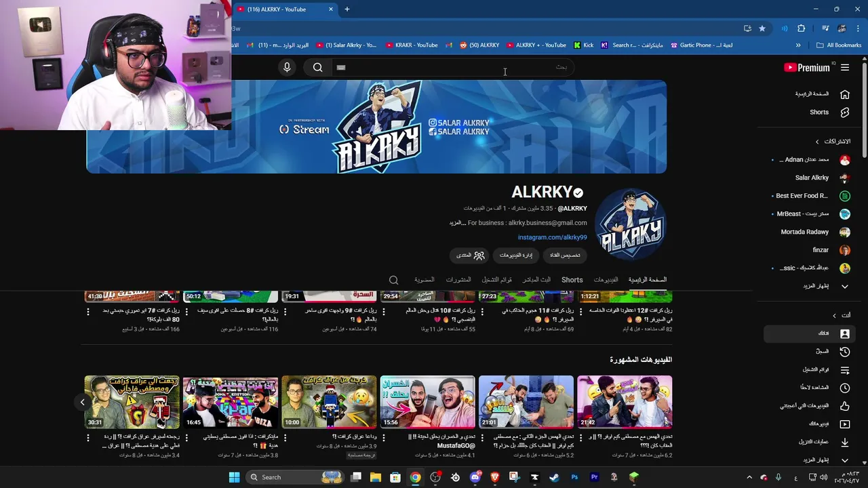Click the community button with people icon
This screenshot has width=868, height=488.
tap(470, 256)
